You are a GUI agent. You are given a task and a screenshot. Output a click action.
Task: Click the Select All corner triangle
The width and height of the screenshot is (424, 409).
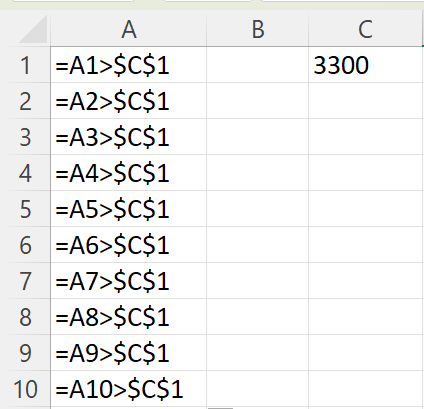pyautogui.click(x=33, y=29)
